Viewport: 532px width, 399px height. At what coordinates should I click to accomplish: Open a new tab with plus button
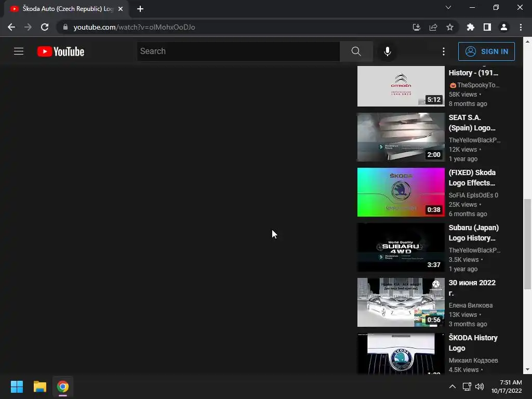(x=140, y=9)
